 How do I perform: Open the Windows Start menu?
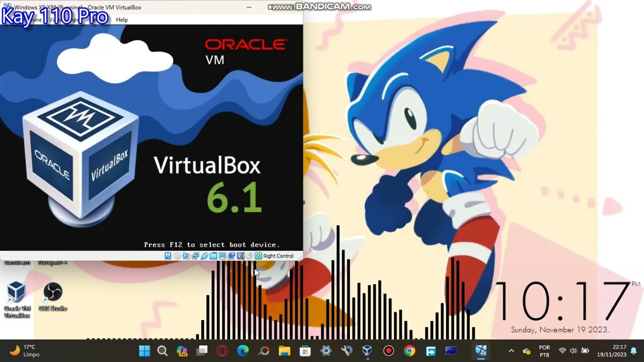pos(144,350)
